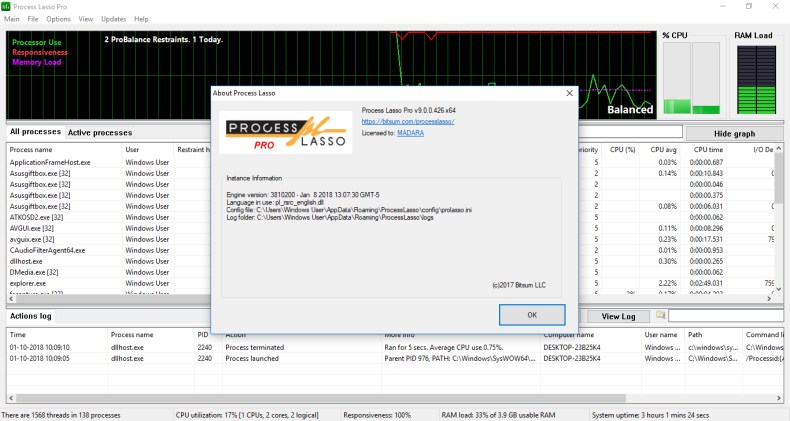Click the process list vertical scrollbar down arrow
The width and height of the screenshot is (790, 421).
(x=779, y=289)
